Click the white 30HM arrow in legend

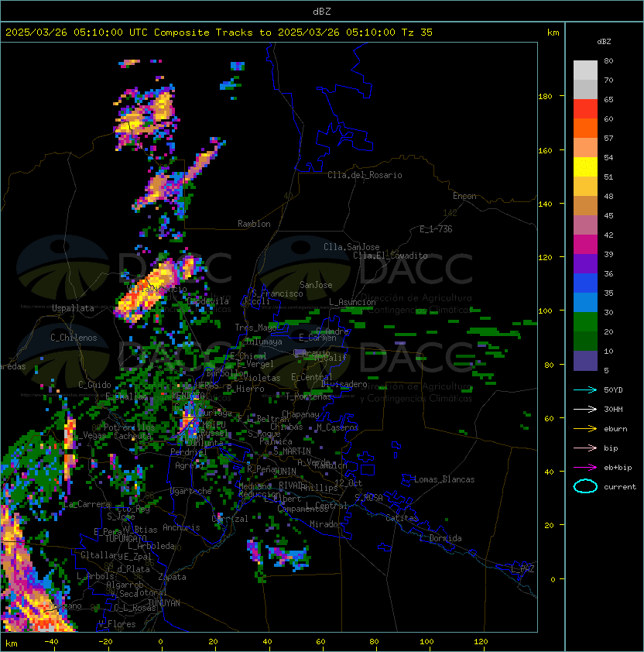[x=585, y=409]
